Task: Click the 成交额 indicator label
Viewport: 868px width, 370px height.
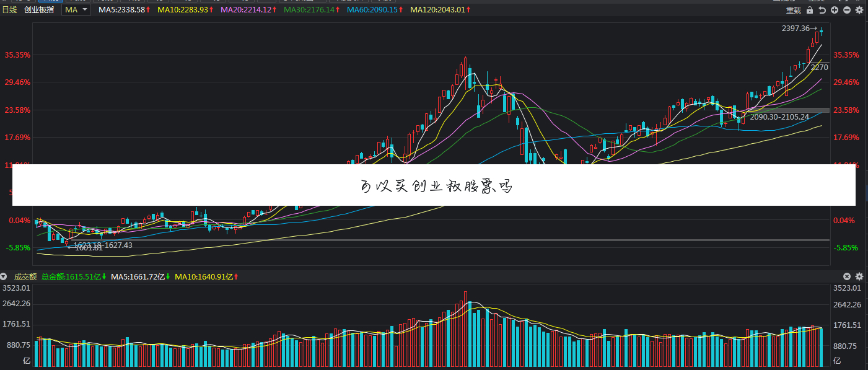Action: point(25,276)
